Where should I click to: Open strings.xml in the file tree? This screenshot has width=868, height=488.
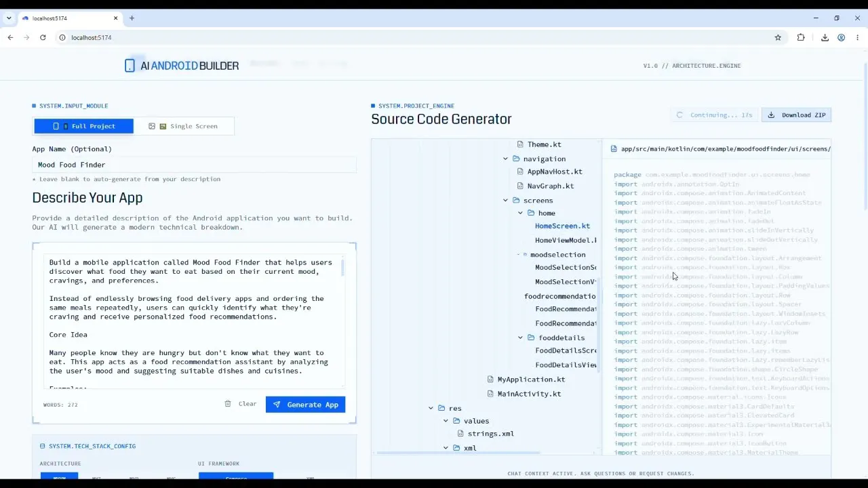490,434
